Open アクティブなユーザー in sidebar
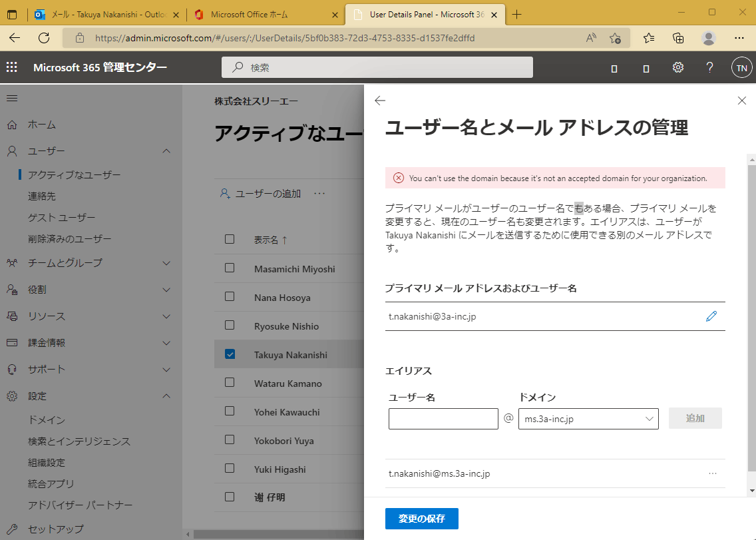 tap(75, 174)
